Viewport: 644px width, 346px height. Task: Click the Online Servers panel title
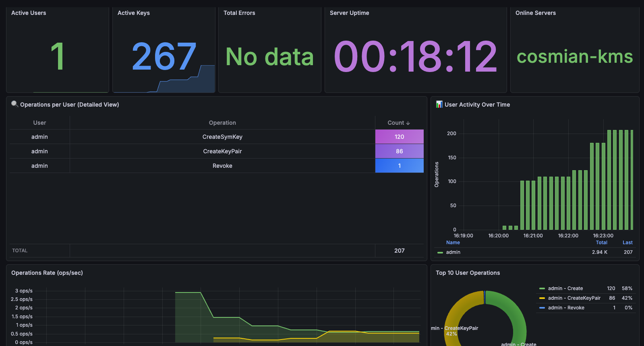pos(535,13)
